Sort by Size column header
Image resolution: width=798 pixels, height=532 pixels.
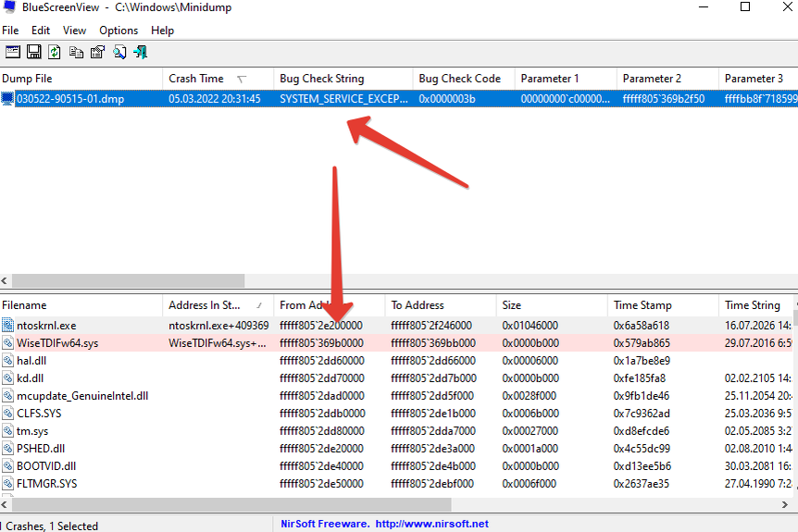pyautogui.click(x=552, y=305)
